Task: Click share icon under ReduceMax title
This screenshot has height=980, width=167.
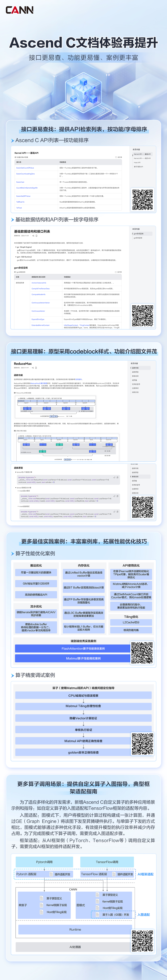Action: (33, 368)
